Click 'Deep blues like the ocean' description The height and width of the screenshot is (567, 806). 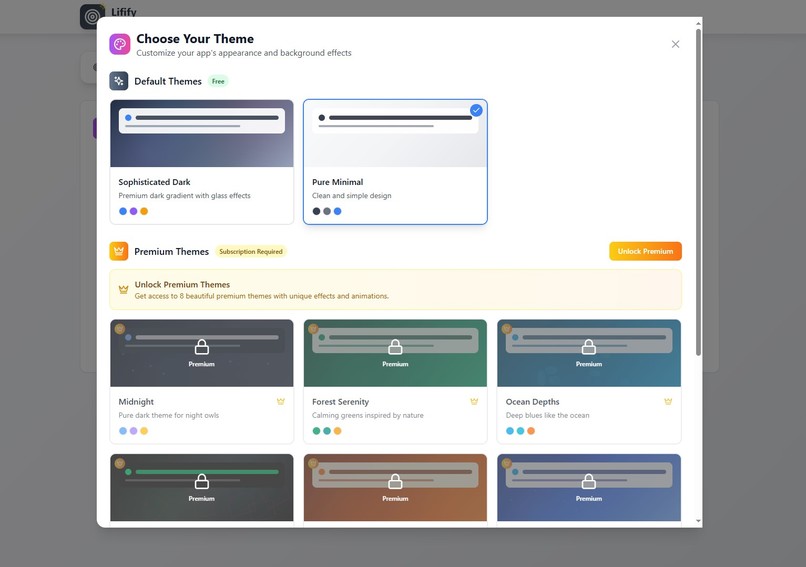pos(547,415)
